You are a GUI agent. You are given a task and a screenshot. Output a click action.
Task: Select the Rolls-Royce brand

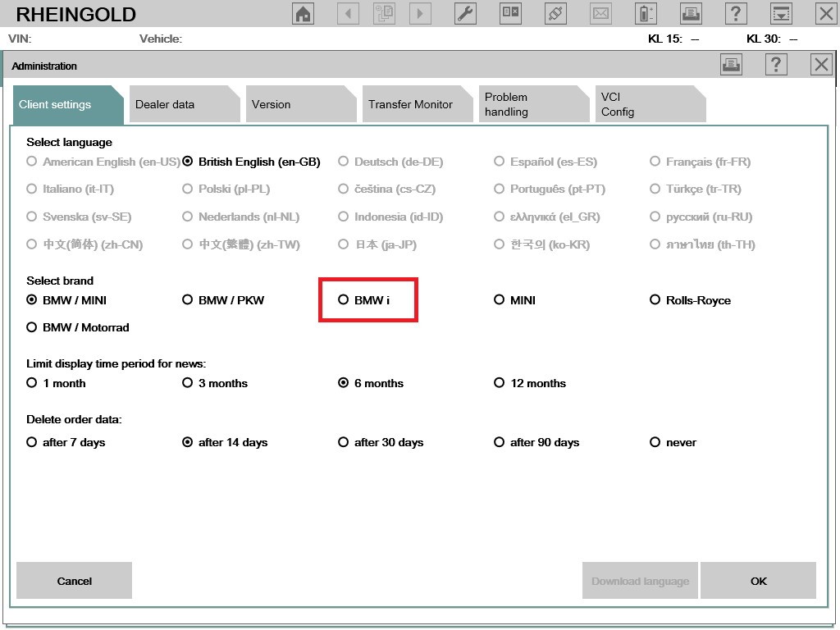[691, 300]
